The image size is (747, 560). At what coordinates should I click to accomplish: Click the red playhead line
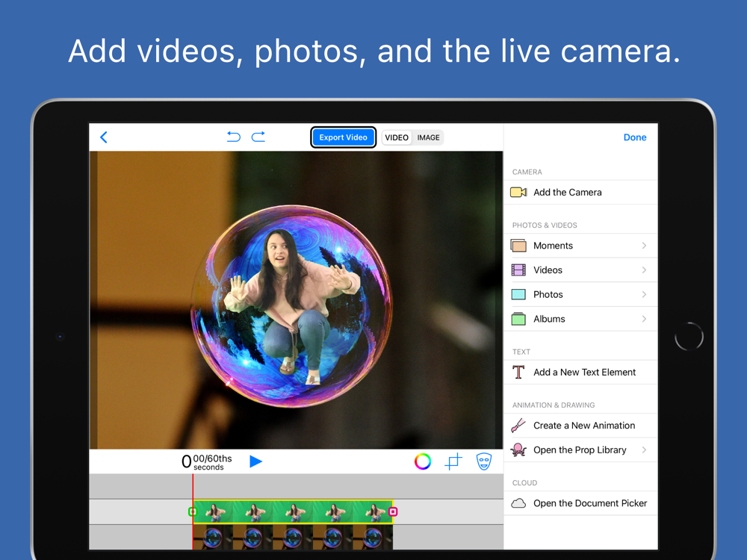pyautogui.click(x=193, y=511)
